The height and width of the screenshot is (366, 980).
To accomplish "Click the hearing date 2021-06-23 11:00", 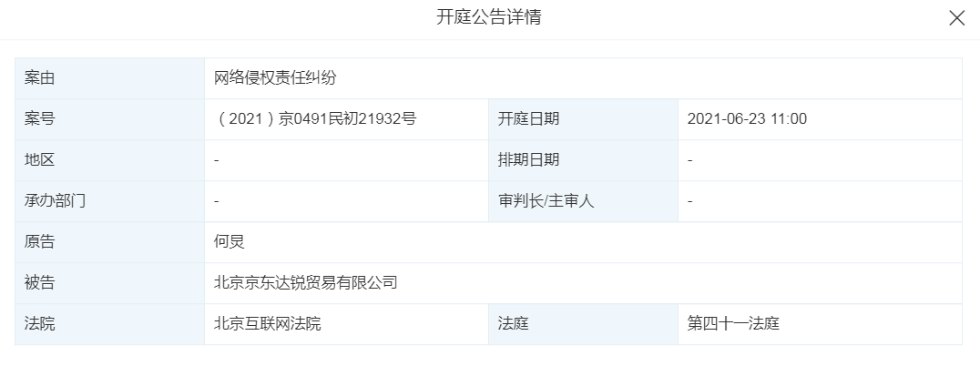I will (x=747, y=119).
